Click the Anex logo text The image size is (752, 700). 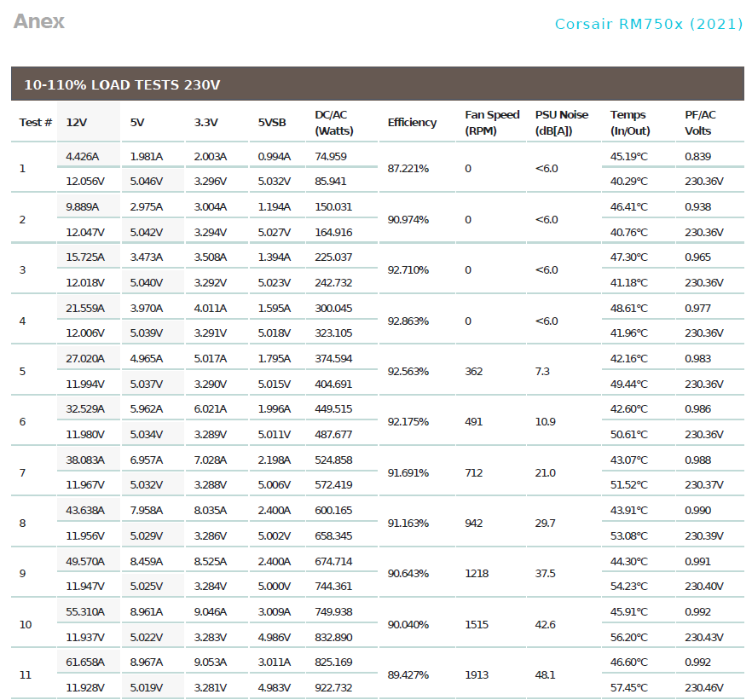39,21
